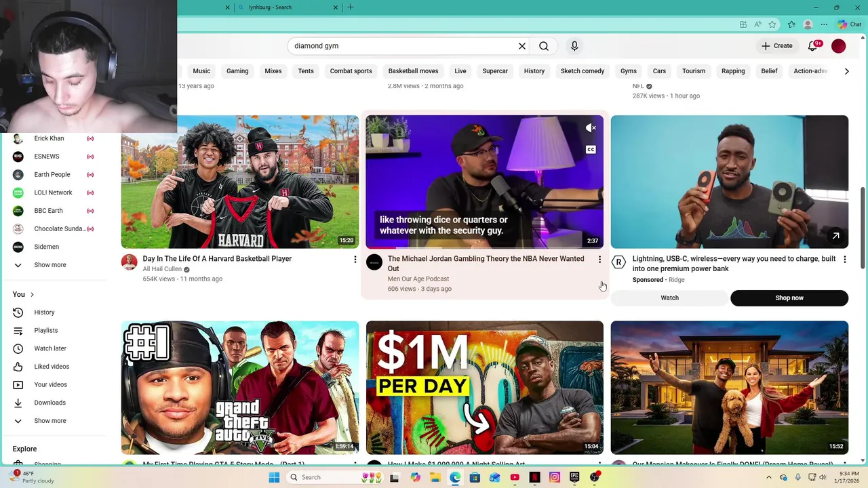Viewport: 868px width, 488px height.
Task: Open the Grand Theft Auto video thumbnail
Action: [x=240, y=388]
